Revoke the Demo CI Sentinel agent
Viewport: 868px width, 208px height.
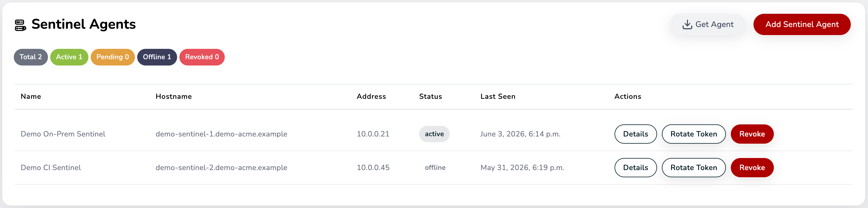[x=752, y=167]
